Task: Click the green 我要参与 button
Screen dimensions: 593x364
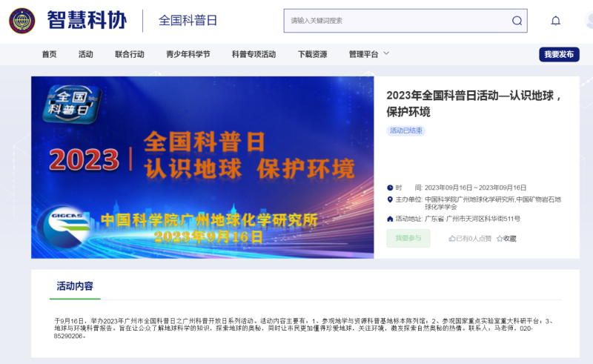Action: click(408, 239)
